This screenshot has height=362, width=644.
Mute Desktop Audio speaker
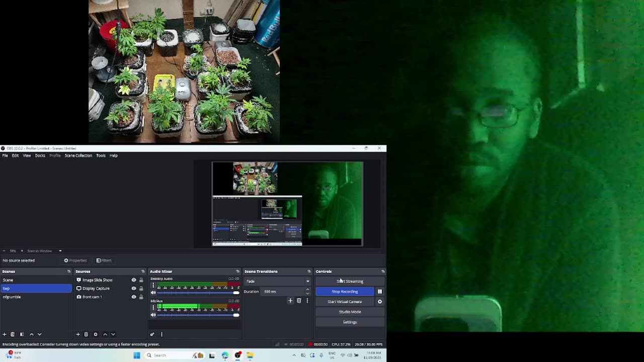pos(153,293)
